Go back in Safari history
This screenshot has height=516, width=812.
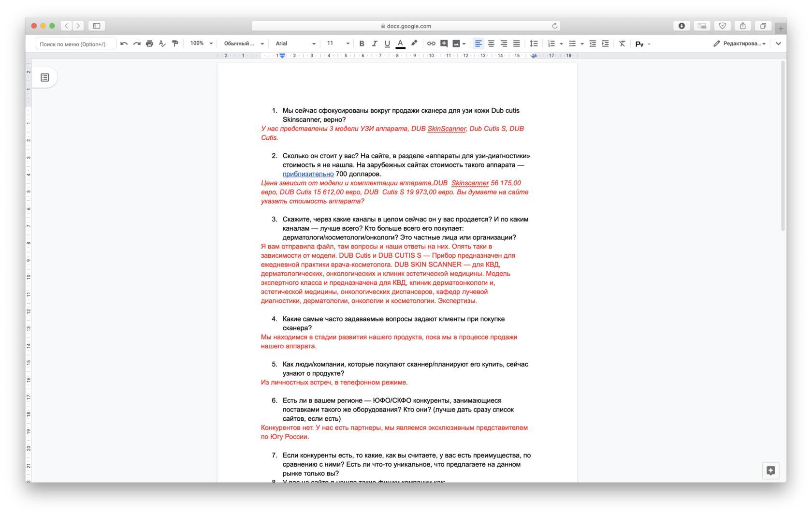[66, 26]
